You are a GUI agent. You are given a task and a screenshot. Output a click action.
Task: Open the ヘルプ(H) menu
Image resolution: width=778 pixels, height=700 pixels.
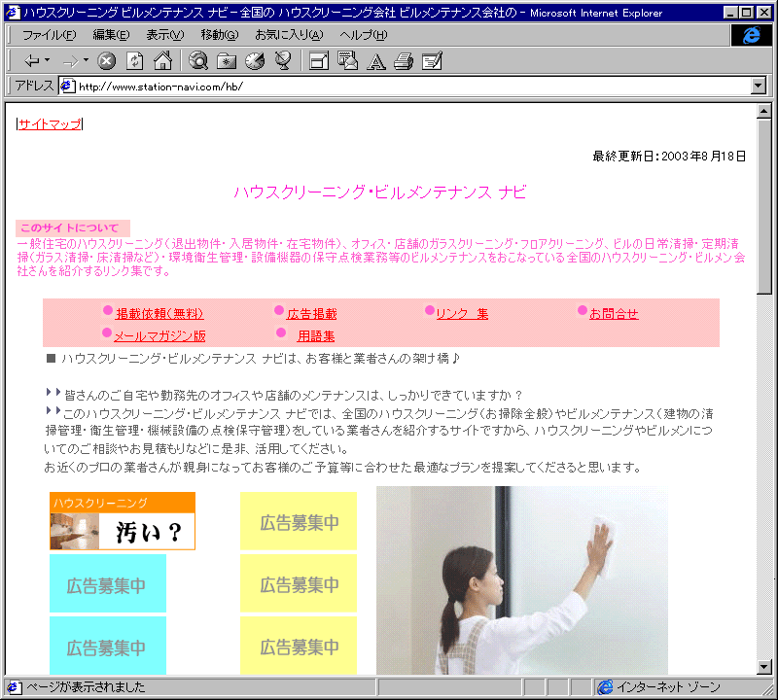click(363, 35)
